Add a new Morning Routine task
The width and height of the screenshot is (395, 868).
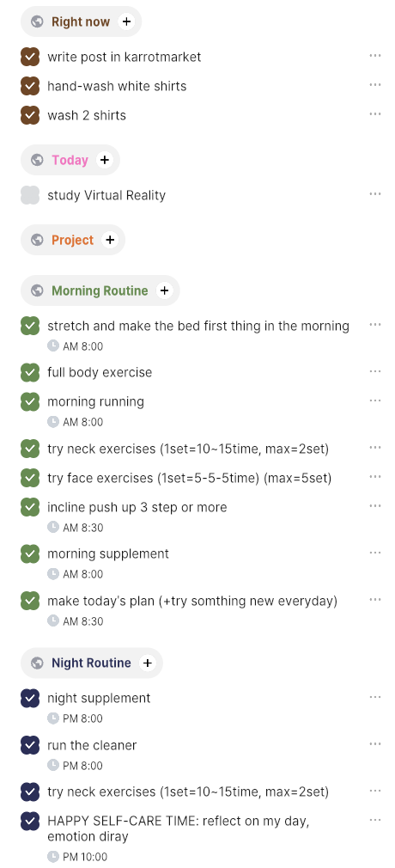[x=164, y=290]
